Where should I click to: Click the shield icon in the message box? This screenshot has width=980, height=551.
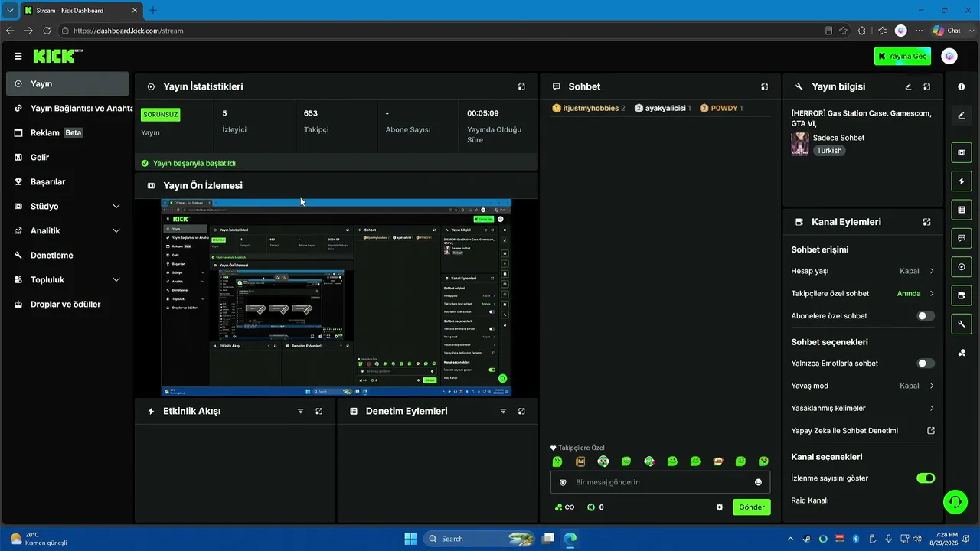(x=563, y=482)
